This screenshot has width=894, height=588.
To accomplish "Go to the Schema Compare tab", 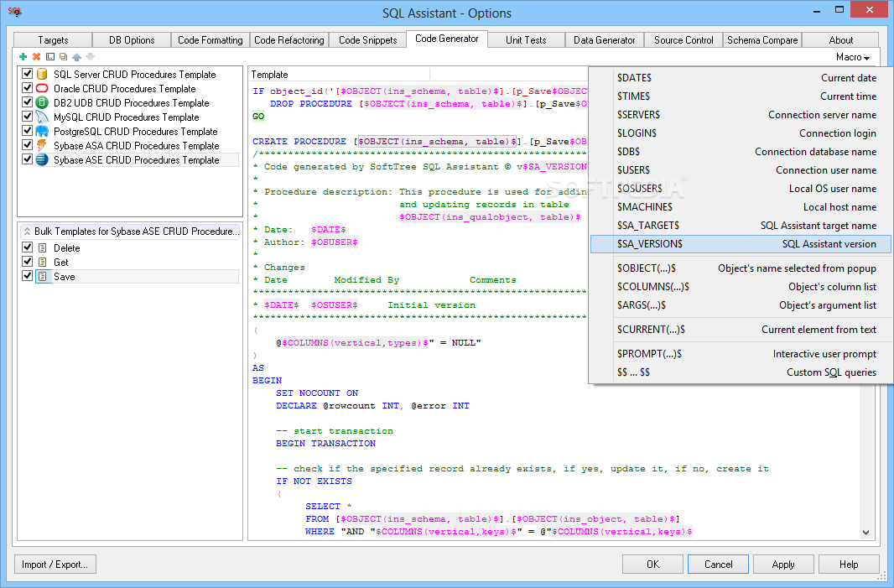I will point(762,40).
